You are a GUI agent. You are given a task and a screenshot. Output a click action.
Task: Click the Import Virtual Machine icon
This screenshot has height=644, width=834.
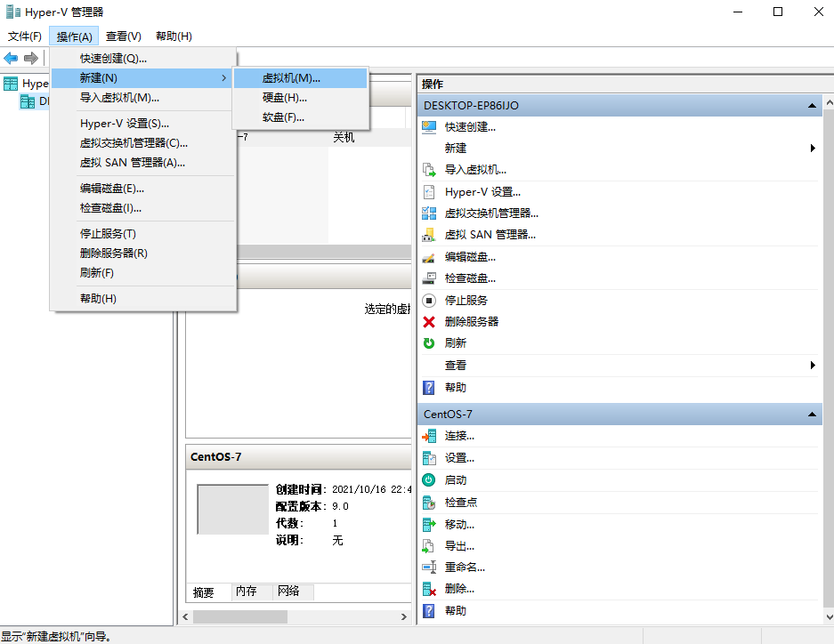(429, 170)
